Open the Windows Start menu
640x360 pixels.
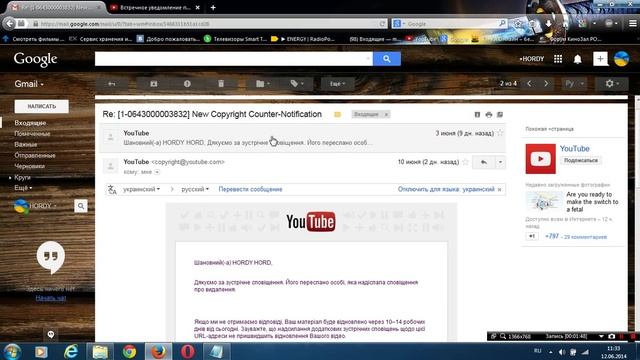pos(12,351)
